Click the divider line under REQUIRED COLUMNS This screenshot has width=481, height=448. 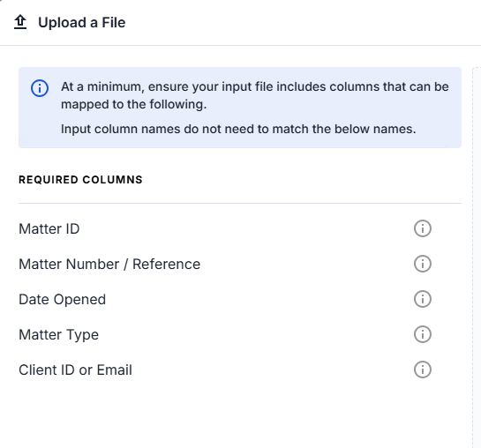pyautogui.click(x=240, y=203)
